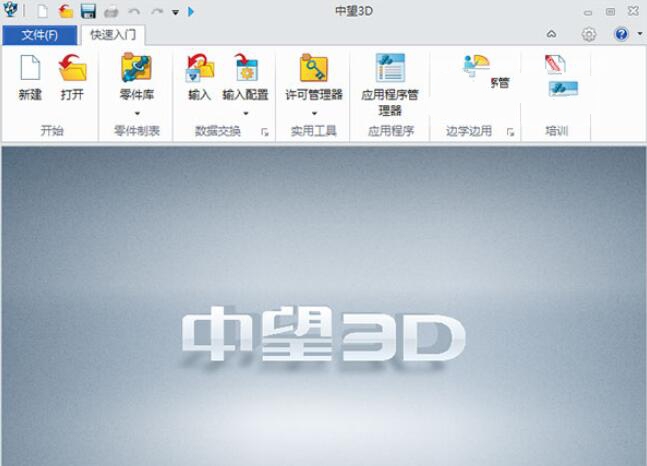Open the 数据交换 group dialog launcher

tap(265, 132)
